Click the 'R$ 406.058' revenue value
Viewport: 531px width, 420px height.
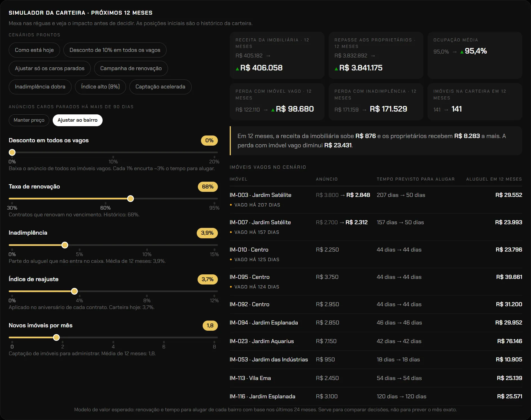click(261, 68)
